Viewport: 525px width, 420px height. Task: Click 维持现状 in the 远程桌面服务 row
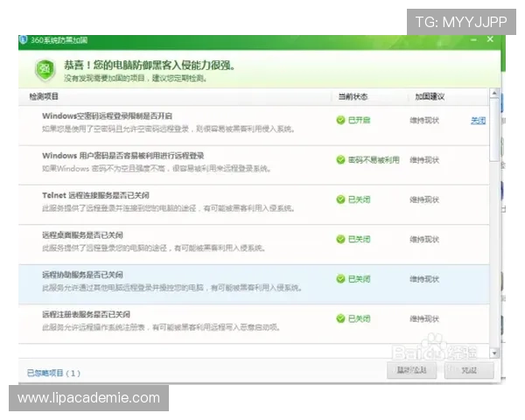pos(424,239)
